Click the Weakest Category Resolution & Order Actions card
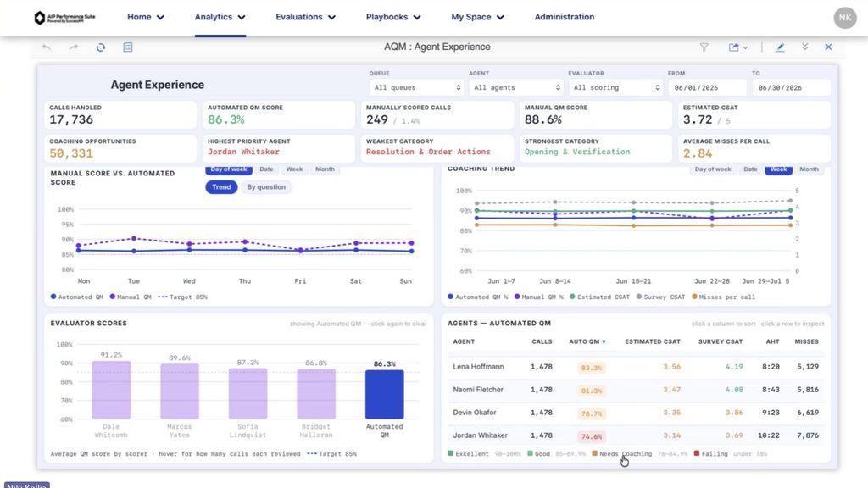The image size is (868, 488). coord(437,147)
